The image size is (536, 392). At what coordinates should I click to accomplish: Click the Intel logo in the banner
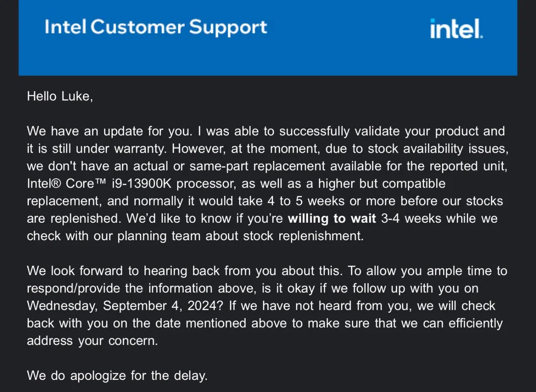coord(456,29)
